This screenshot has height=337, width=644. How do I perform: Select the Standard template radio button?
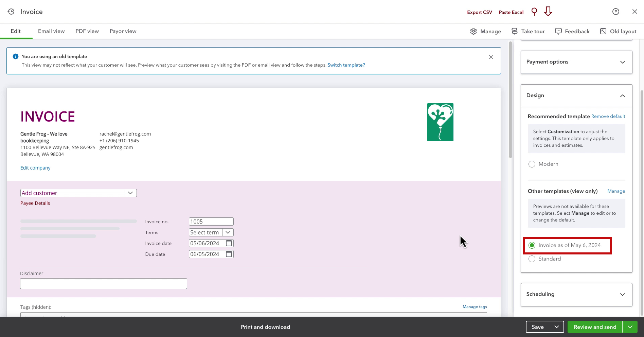click(x=532, y=259)
